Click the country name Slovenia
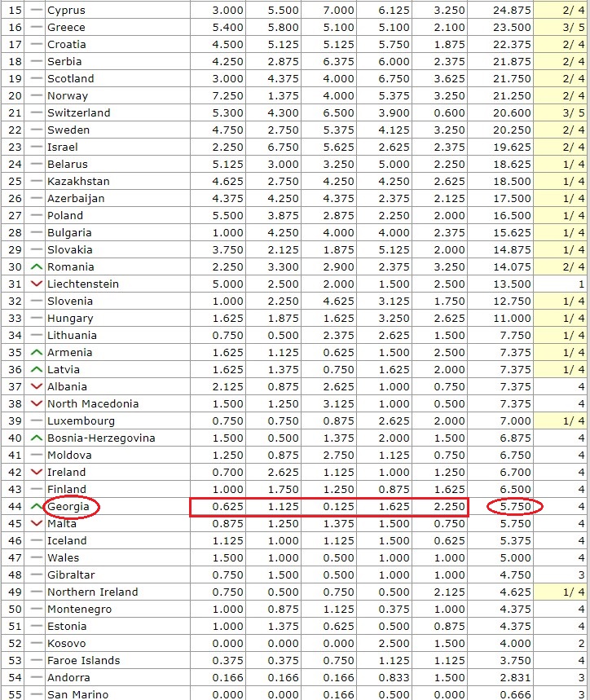 pyautogui.click(x=70, y=301)
